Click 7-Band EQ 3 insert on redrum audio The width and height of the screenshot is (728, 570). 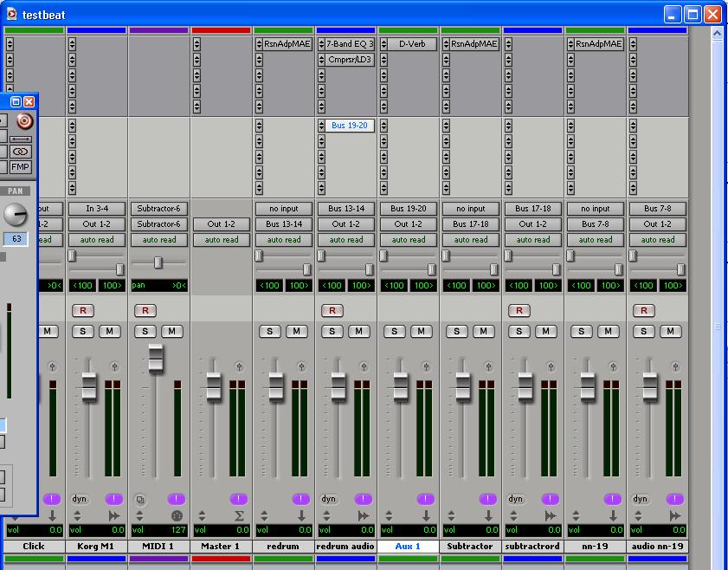tap(350, 44)
